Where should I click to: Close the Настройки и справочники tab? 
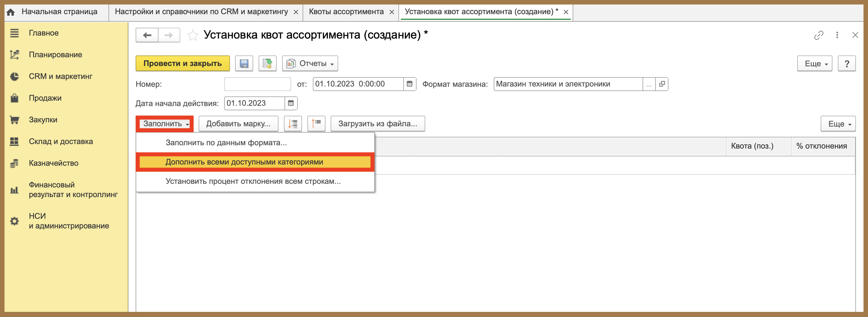(x=295, y=12)
